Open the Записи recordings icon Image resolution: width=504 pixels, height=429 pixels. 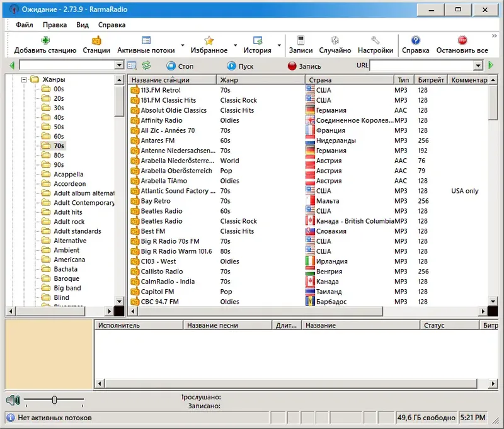302,40
